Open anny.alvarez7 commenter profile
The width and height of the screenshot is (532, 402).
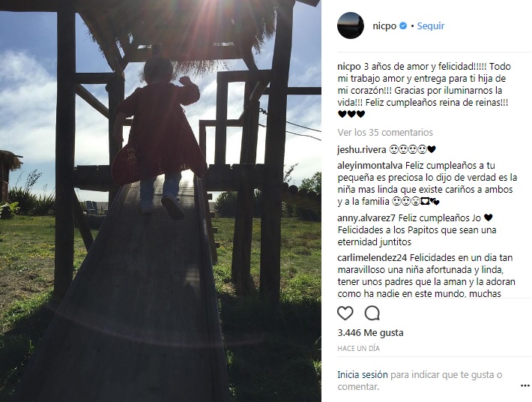[366, 217]
